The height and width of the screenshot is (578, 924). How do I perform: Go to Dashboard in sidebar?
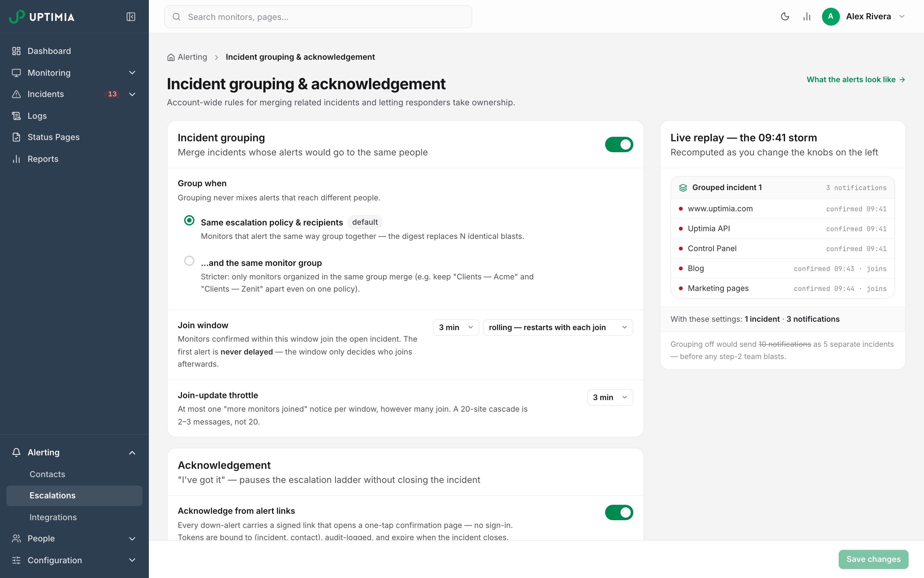point(74,51)
